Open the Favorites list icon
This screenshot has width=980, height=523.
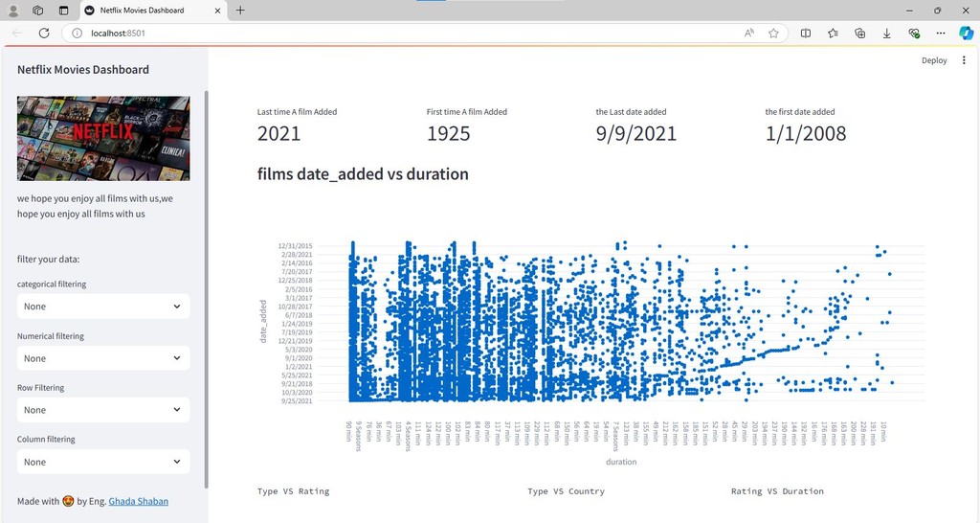click(833, 34)
